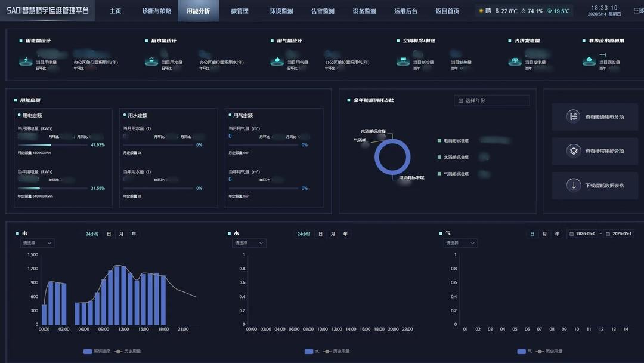Click 查看暖通用电分项 button

[x=595, y=117]
